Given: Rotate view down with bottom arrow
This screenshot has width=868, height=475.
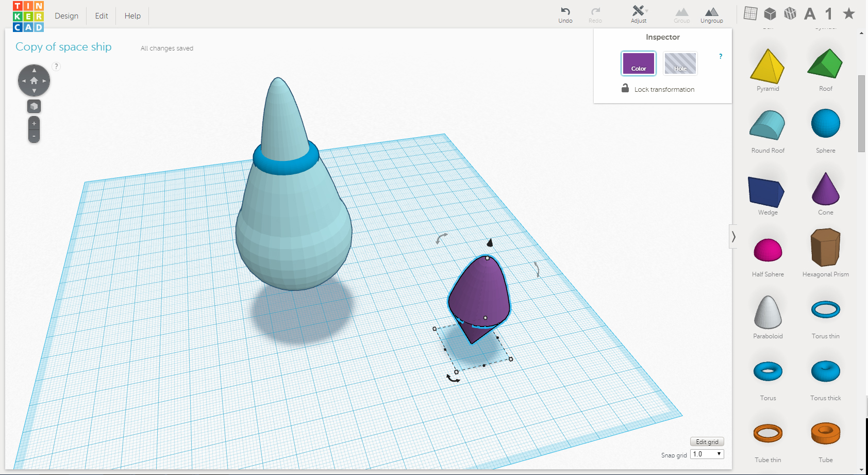Looking at the screenshot, I should point(34,91).
